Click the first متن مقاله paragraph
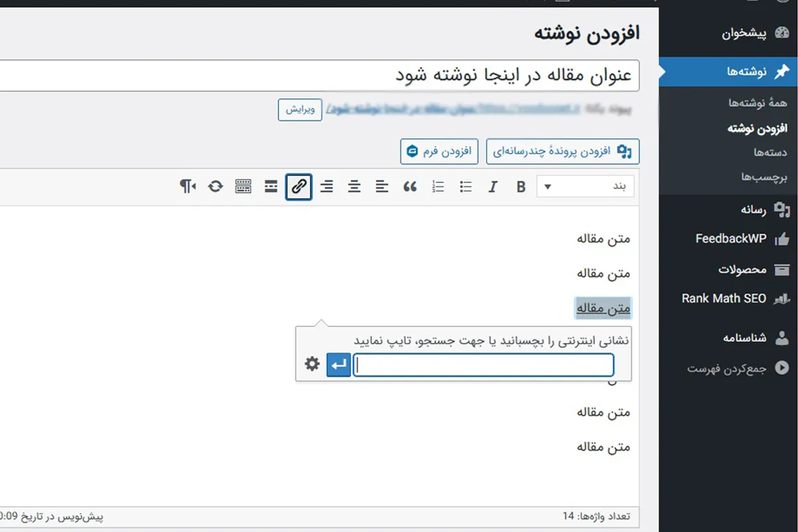This screenshot has width=798, height=532. [x=603, y=238]
